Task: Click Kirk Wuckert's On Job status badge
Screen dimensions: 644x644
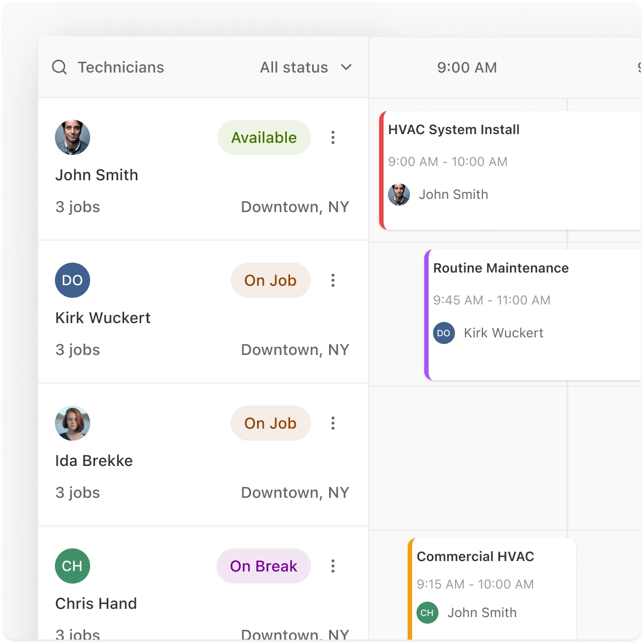Action: (270, 280)
